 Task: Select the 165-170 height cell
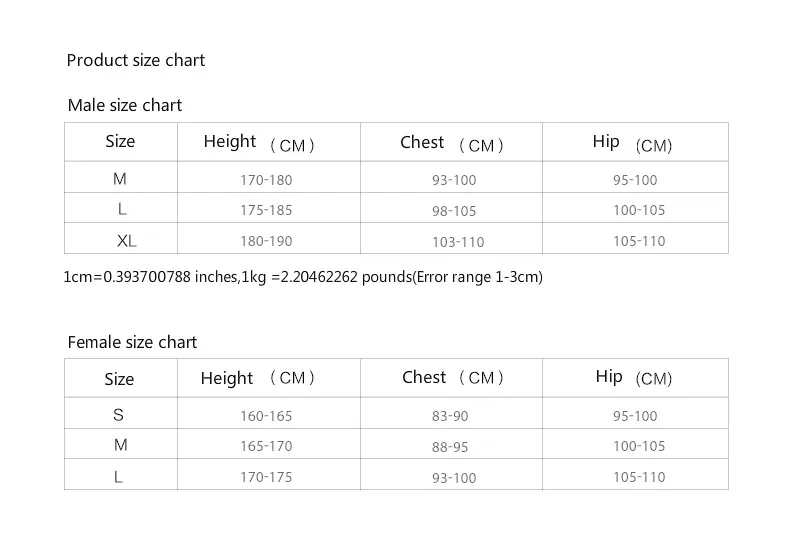point(266,446)
